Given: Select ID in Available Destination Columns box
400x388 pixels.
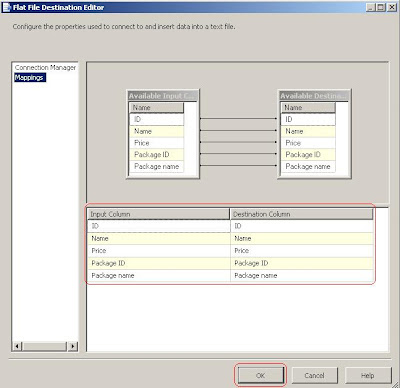Looking at the screenshot, I should [308, 119].
